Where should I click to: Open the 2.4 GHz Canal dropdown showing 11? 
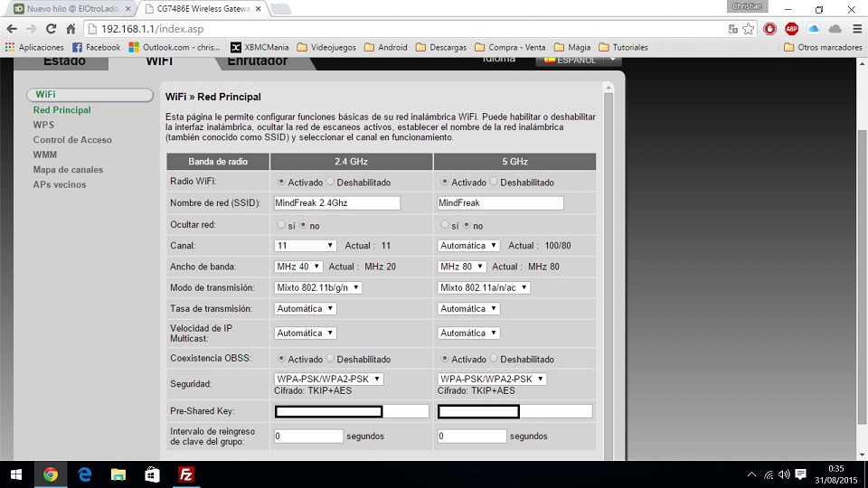click(x=305, y=246)
